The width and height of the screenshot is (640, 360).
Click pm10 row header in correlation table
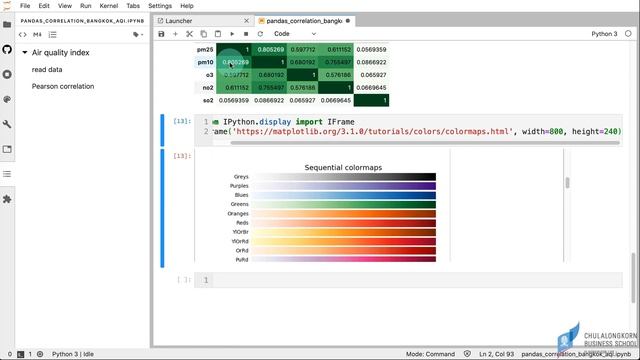point(205,62)
